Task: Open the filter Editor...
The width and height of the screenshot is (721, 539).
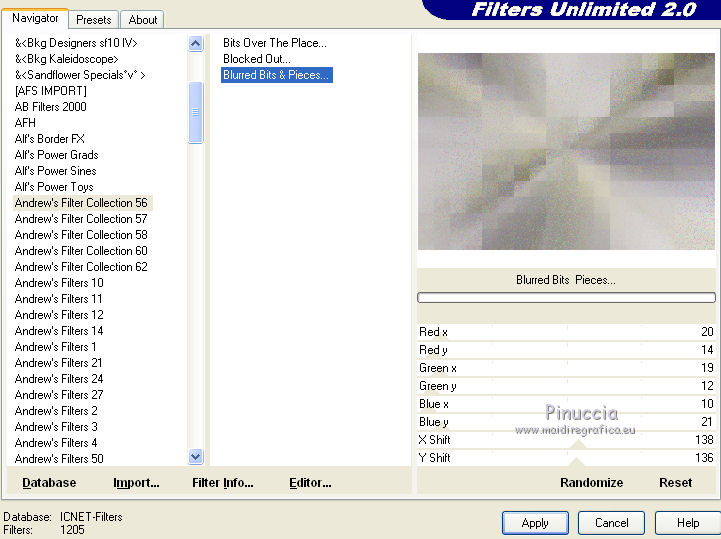Action: coord(310,483)
